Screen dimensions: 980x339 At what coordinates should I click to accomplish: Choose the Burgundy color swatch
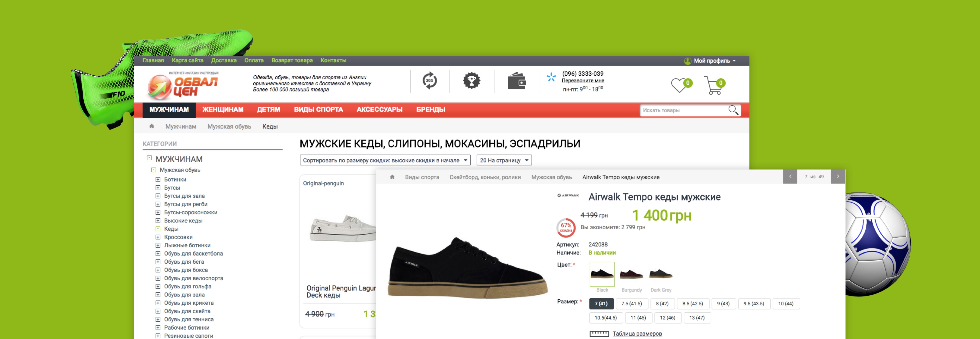click(632, 274)
